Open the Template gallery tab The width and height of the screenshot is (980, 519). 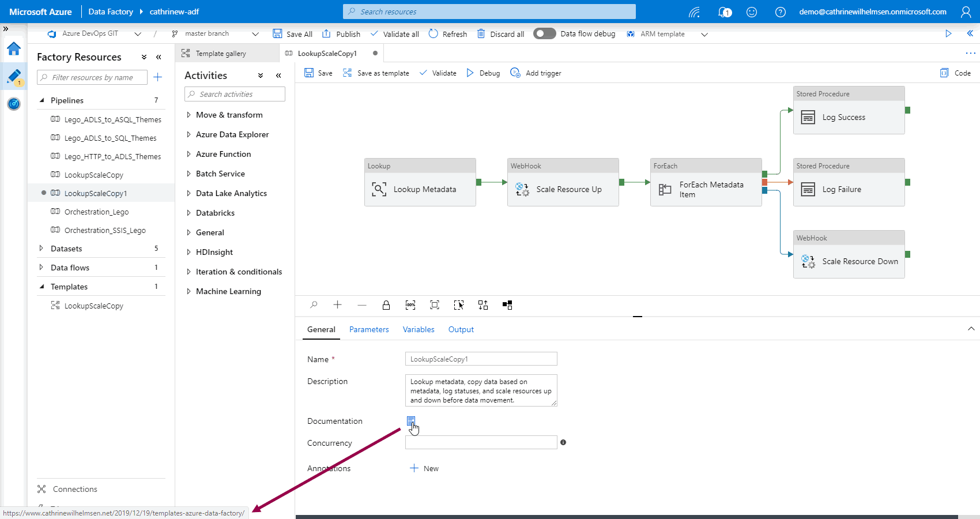click(x=220, y=54)
